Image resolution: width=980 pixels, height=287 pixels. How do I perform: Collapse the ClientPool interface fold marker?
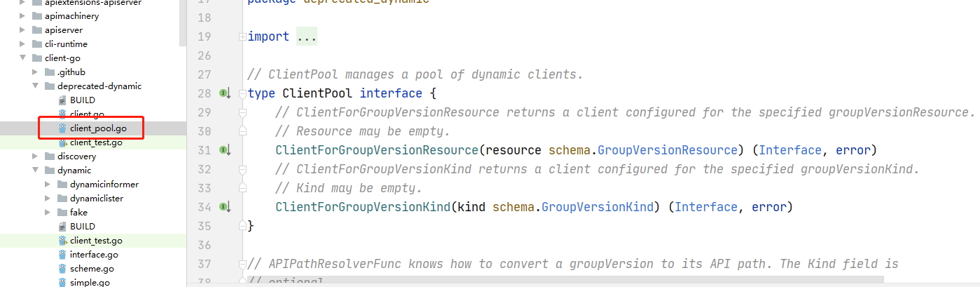[242, 93]
